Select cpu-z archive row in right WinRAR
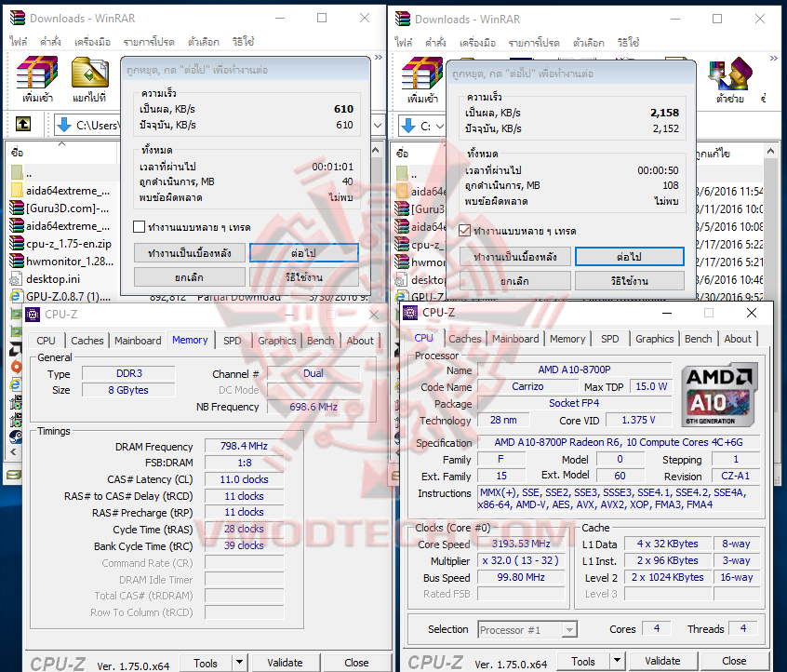The height and width of the screenshot is (672, 787). pos(420,245)
